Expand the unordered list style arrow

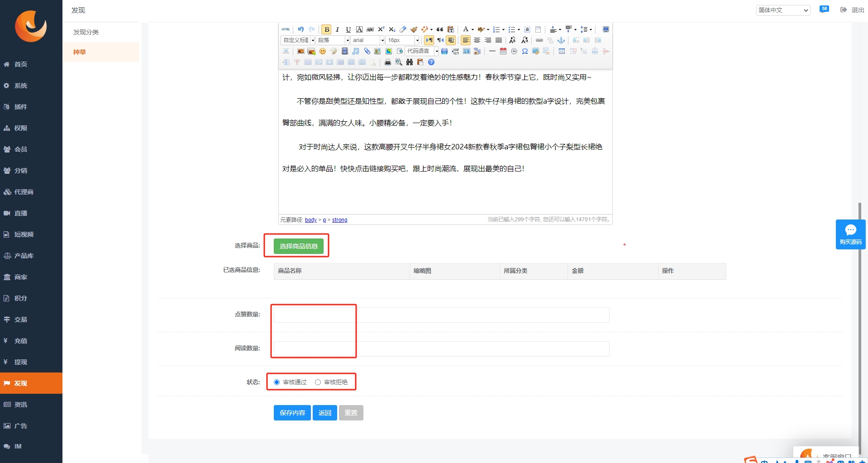coord(519,29)
